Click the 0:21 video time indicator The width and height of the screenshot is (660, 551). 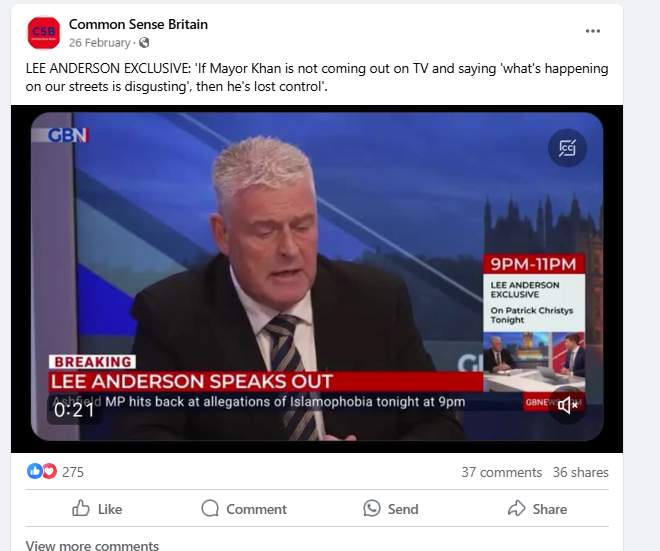tap(74, 410)
